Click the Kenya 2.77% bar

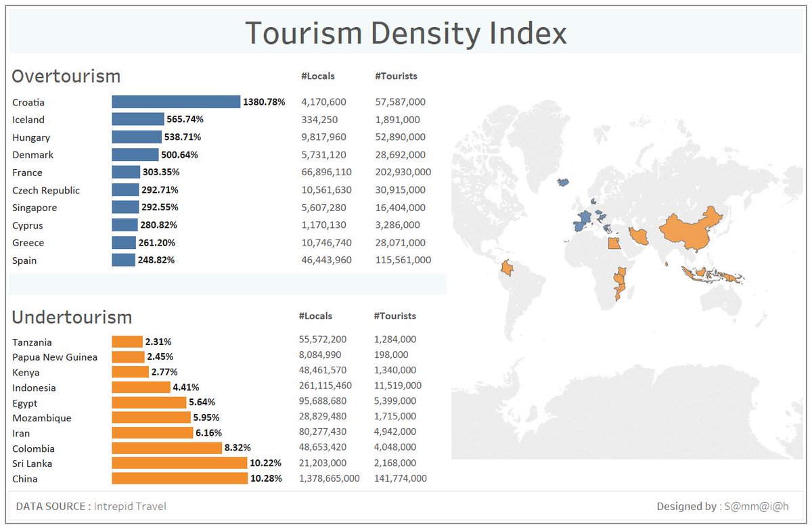pos(130,372)
